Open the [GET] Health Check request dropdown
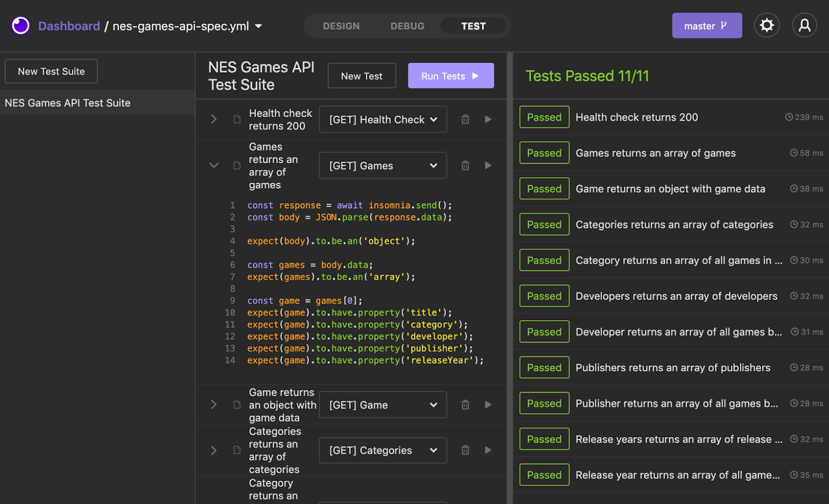829x504 pixels. [x=383, y=119]
